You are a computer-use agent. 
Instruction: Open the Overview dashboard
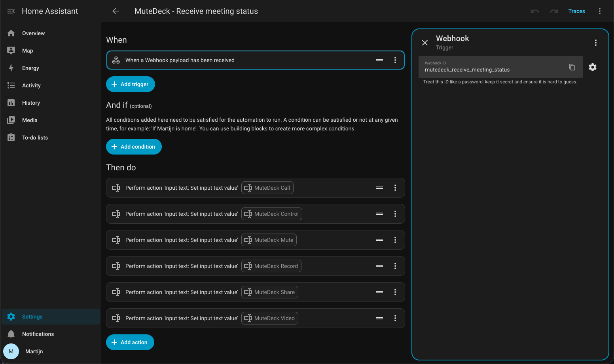[x=51, y=33]
